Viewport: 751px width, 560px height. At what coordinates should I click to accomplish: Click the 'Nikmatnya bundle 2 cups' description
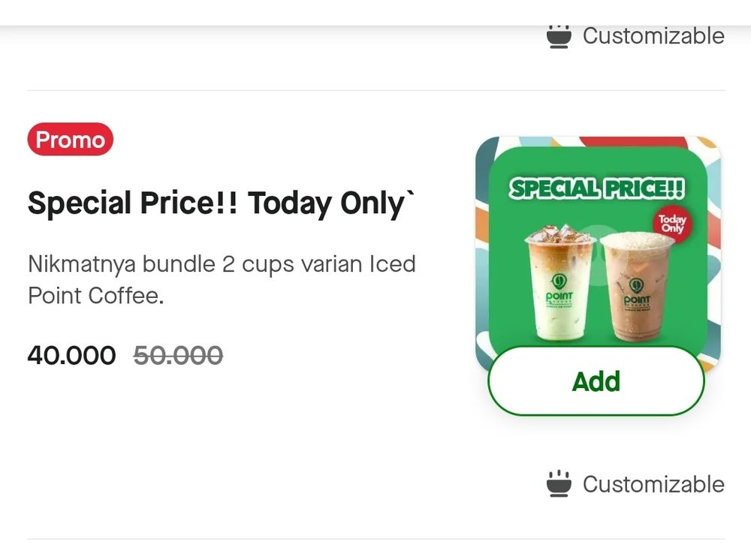coord(222,280)
